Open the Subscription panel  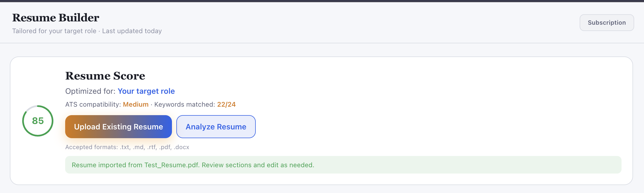tap(606, 22)
